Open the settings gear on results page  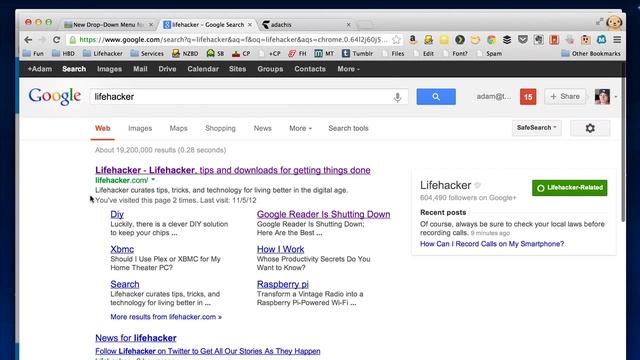click(x=590, y=128)
